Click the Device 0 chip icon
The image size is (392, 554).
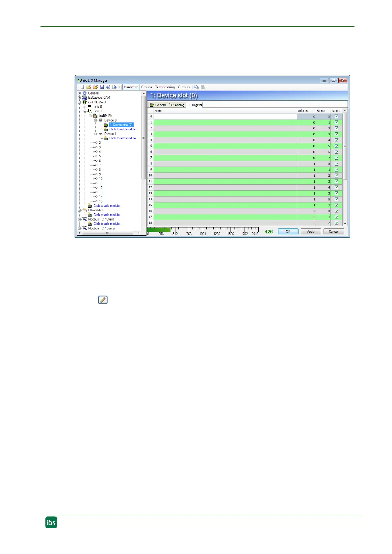coord(101,120)
